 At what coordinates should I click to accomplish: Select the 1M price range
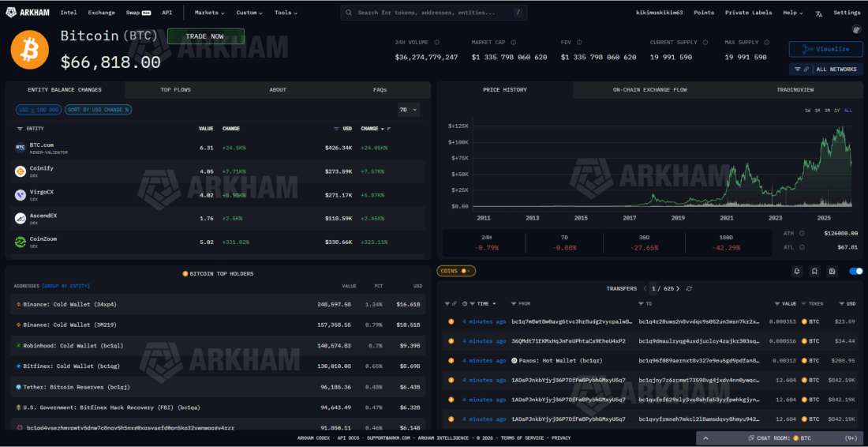(817, 111)
